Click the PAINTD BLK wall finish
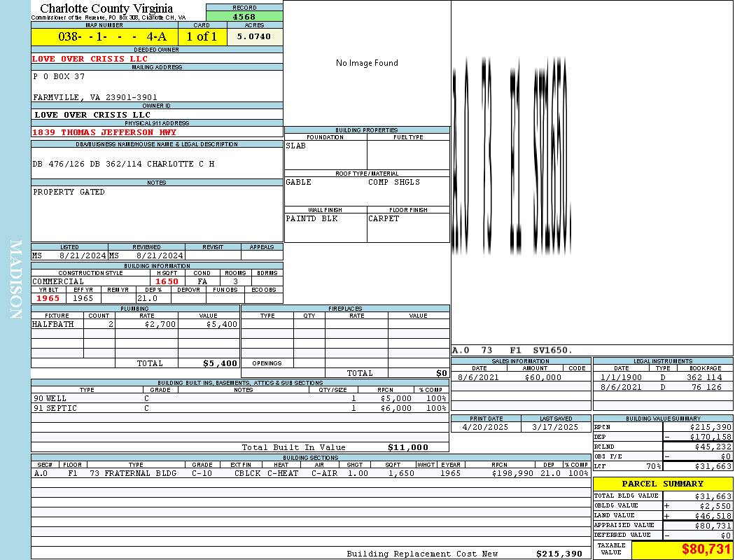The height and width of the screenshot is (560, 735). (311, 219)
